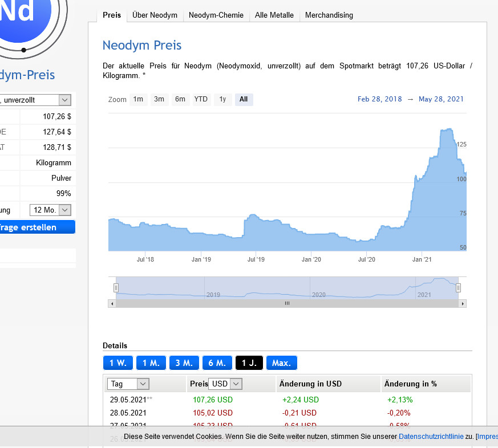Open the unverzollt variant dropdown
Viewport: 498px width, 448px height.
pyautogui.click(x=35, y=100)
